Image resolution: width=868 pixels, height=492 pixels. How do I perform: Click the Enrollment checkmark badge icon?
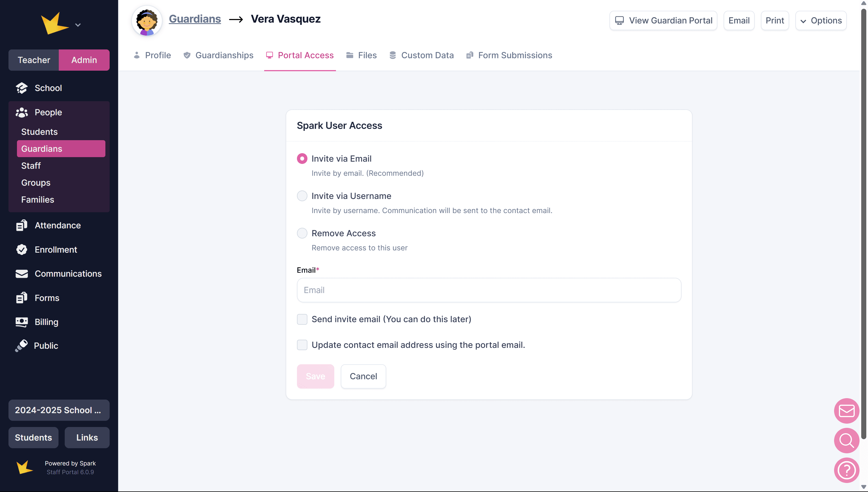(22, 249)
